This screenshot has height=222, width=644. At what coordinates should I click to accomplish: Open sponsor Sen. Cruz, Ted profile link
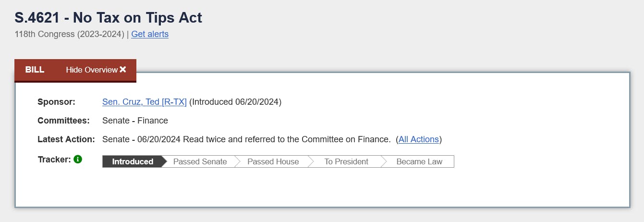click(144, 102)
